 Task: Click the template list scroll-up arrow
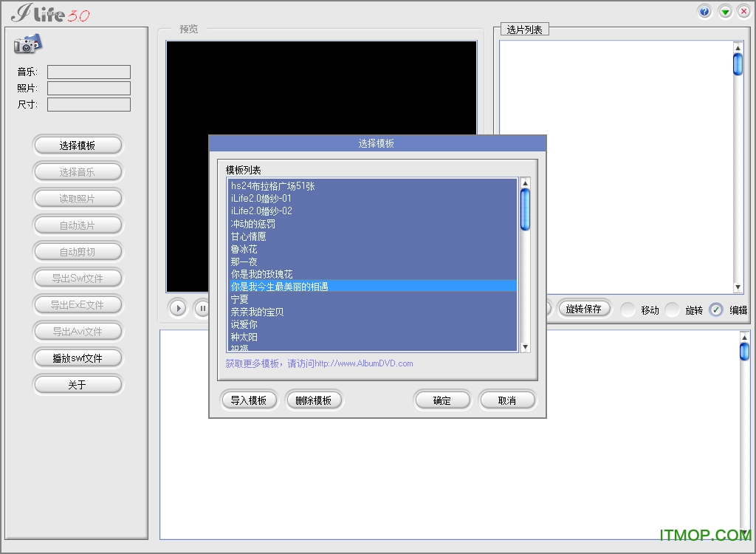[525, 183]
